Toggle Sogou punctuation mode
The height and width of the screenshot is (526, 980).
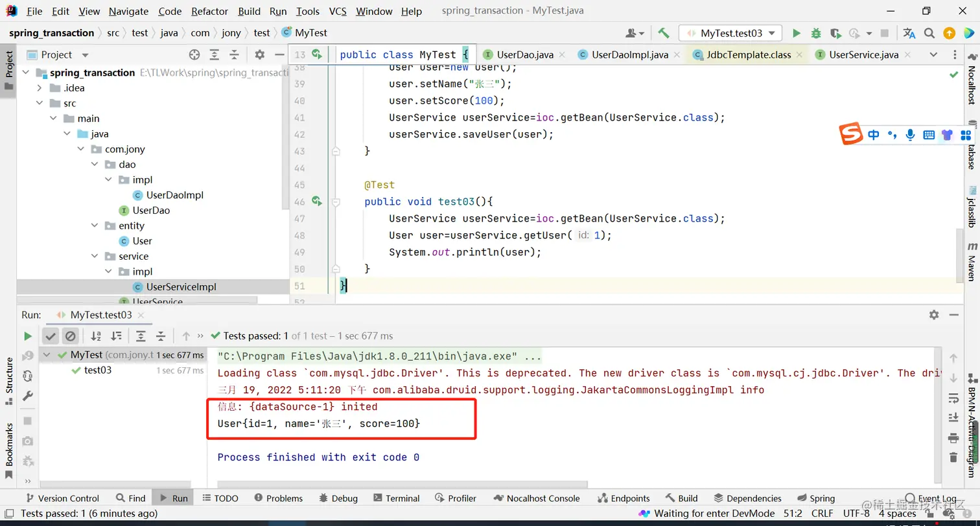point(892,135)
